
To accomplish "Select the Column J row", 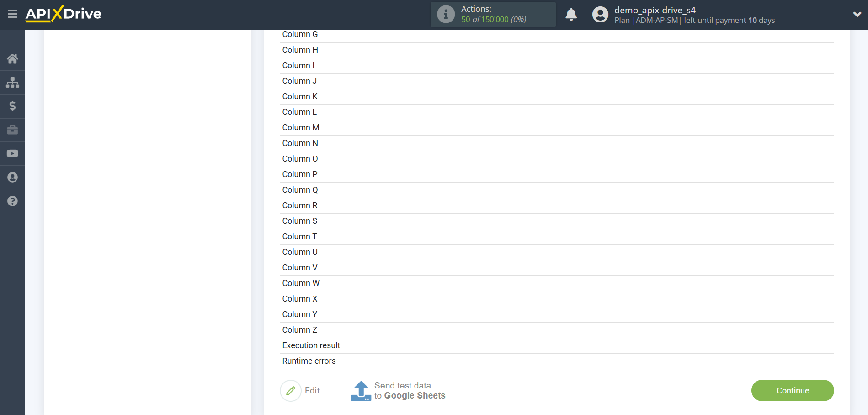I will pyautogui.click(x=557, y=81).
